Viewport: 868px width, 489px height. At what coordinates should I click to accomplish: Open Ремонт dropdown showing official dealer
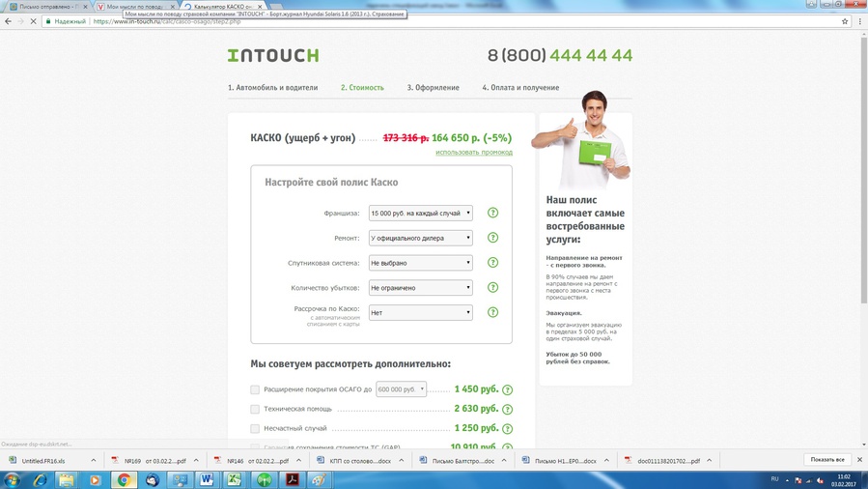pyautogui.click(x=421, y=238)
